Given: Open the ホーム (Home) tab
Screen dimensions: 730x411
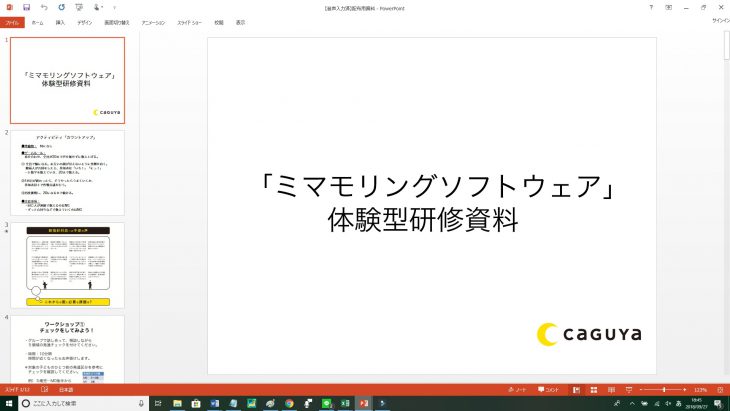Looking at the screenshot, I should [38, 22].
